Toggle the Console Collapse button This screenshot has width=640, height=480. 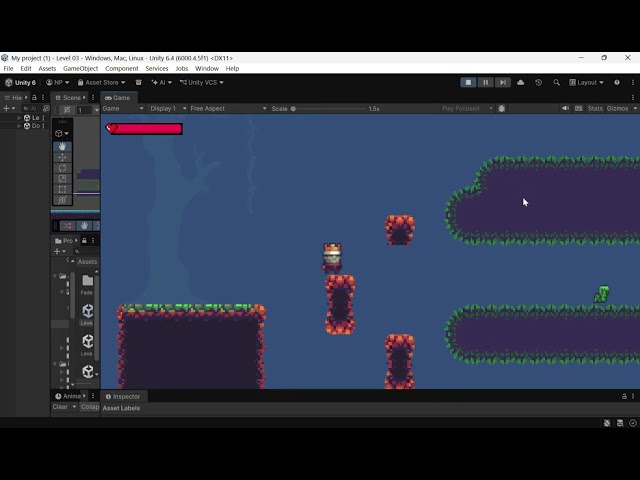pyautogui.click(x=89, y=407)
